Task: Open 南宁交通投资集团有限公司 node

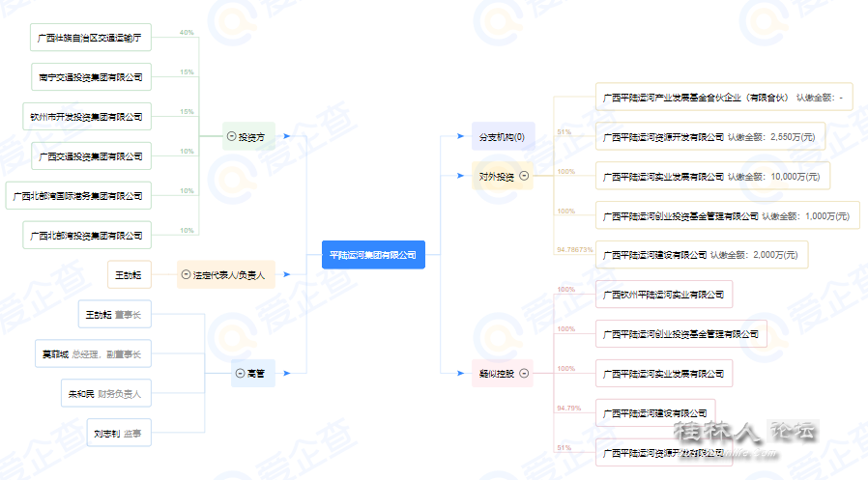Action: pos(91,77)
